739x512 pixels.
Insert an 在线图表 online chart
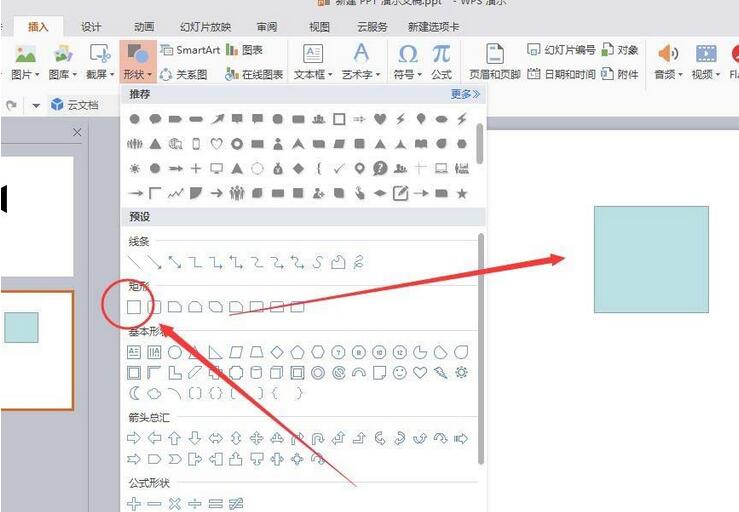coord(254,74)
